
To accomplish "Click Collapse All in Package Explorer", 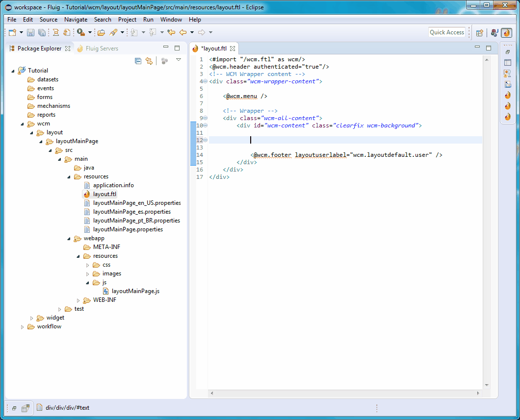I will [138, 61].
